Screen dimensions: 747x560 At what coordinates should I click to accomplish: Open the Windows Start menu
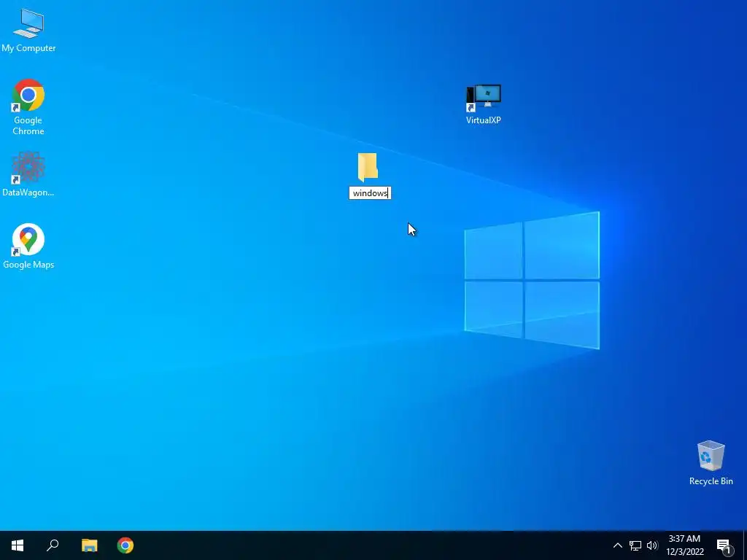18,545
